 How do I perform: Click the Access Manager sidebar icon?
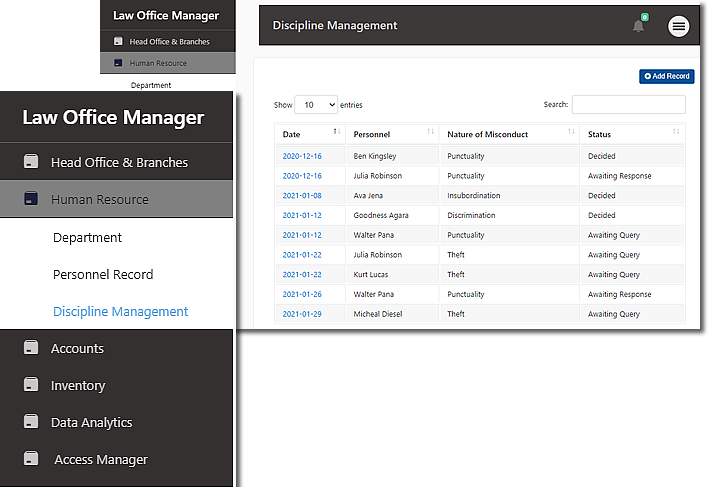point(33,459)
